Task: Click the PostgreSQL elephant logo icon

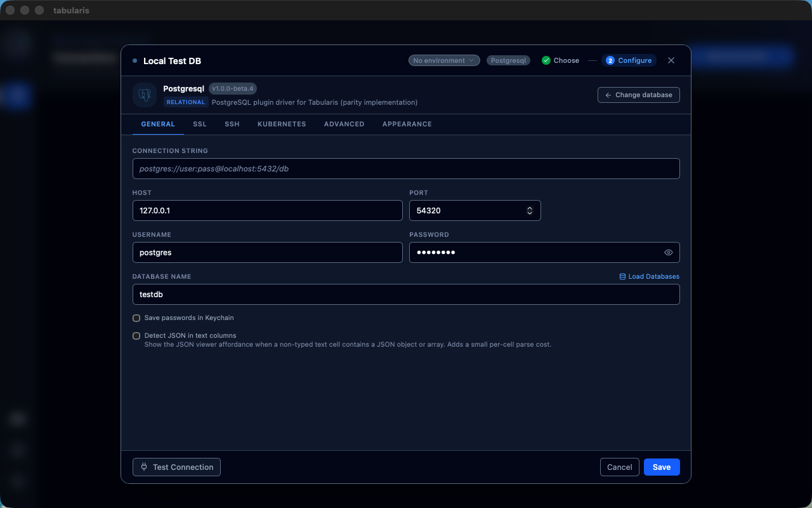Action: (x=145, y=95)
